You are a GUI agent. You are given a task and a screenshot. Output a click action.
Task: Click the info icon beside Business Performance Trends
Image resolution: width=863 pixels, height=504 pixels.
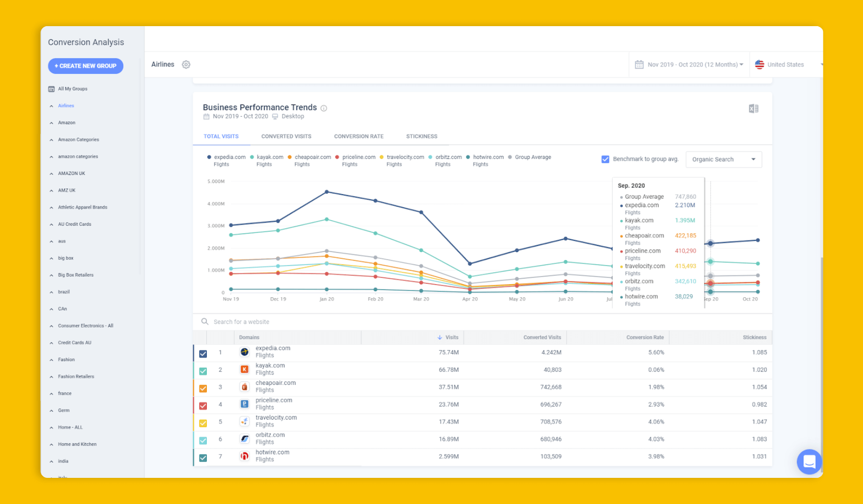click(x=324, y=108)
